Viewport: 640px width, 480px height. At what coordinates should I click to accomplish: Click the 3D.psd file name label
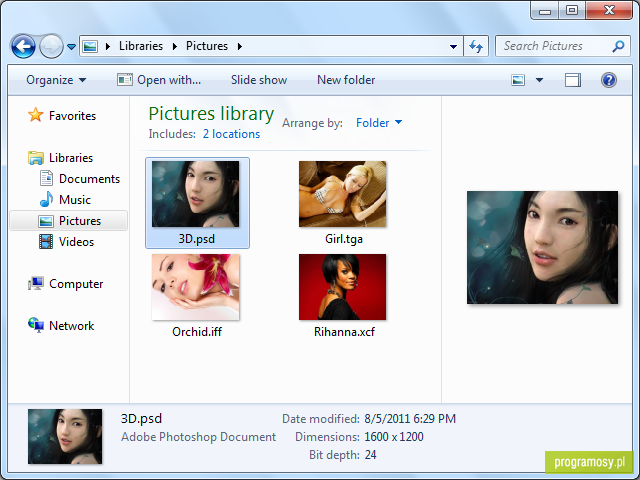[x=196, y=239]
